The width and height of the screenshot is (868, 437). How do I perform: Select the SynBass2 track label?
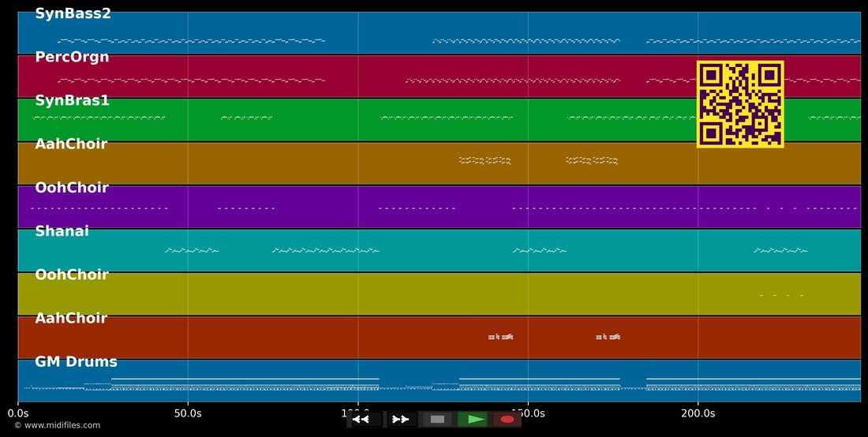pyautogui.click(x=73, y=14)
